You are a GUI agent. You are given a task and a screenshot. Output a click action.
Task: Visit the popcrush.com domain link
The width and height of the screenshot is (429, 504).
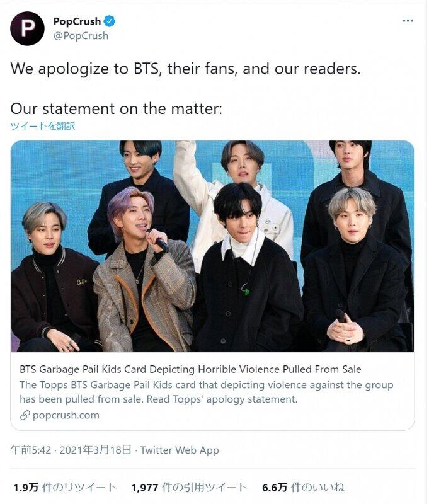click(66, 415)
